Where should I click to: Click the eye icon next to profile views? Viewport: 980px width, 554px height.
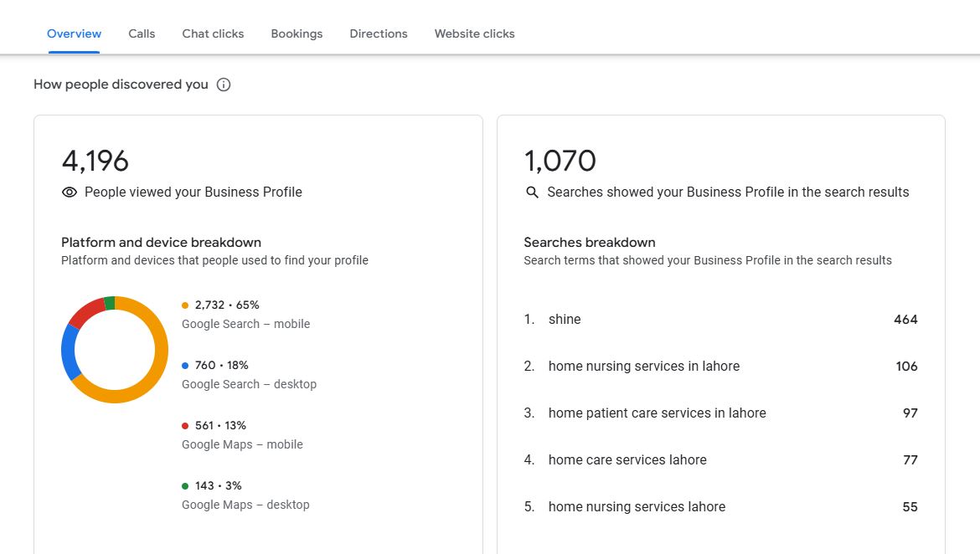70,192
